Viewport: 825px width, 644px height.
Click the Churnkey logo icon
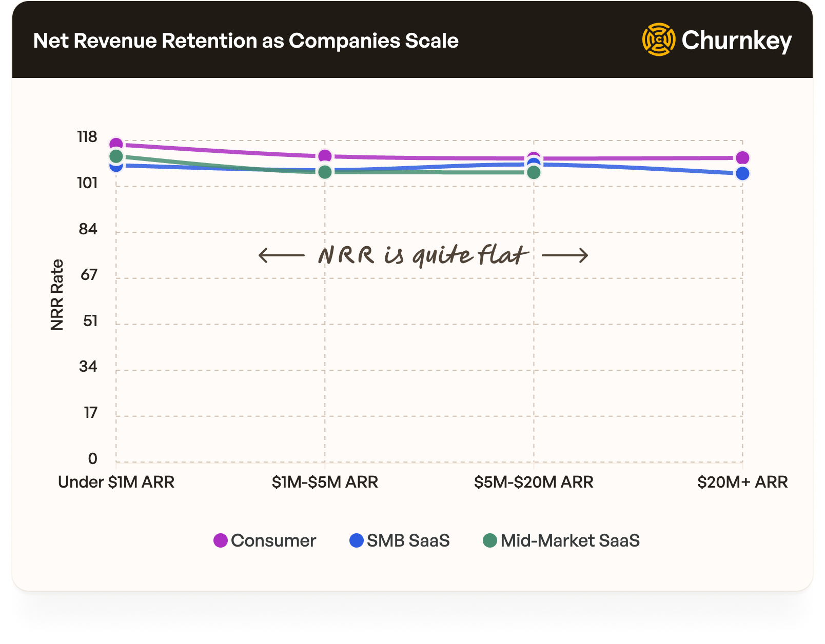[x=658, y=39]
